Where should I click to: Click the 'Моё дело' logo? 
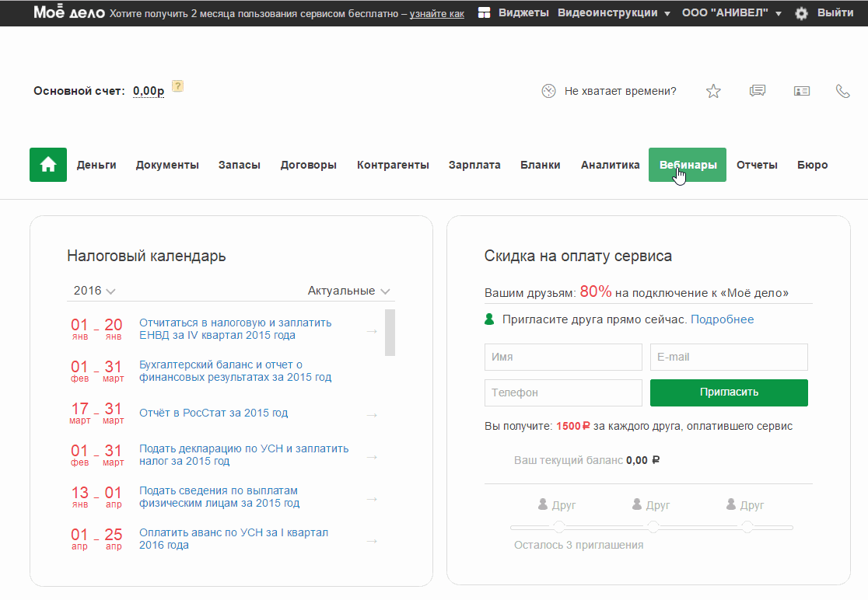click(69, 12)
